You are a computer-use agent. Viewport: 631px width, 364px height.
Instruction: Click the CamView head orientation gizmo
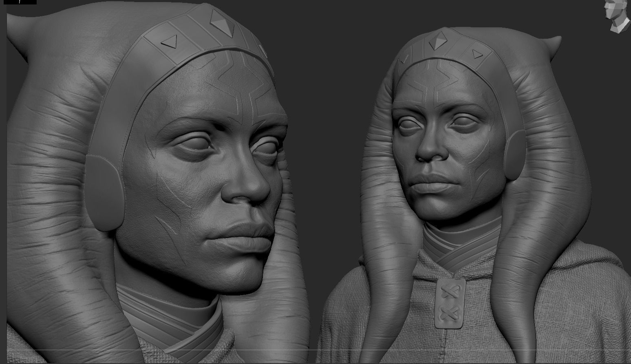pos(617,16)
